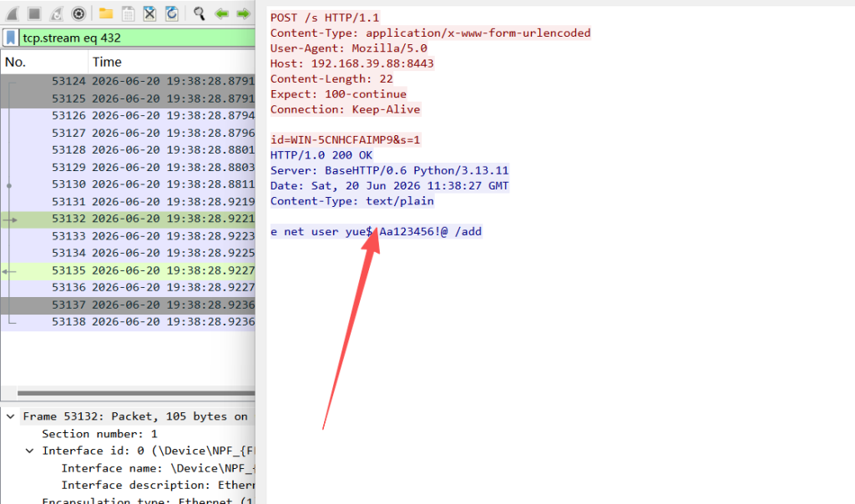Open a capture file via folder icon
The height and width of the screenshot is (504, 855).
[106, 13]
